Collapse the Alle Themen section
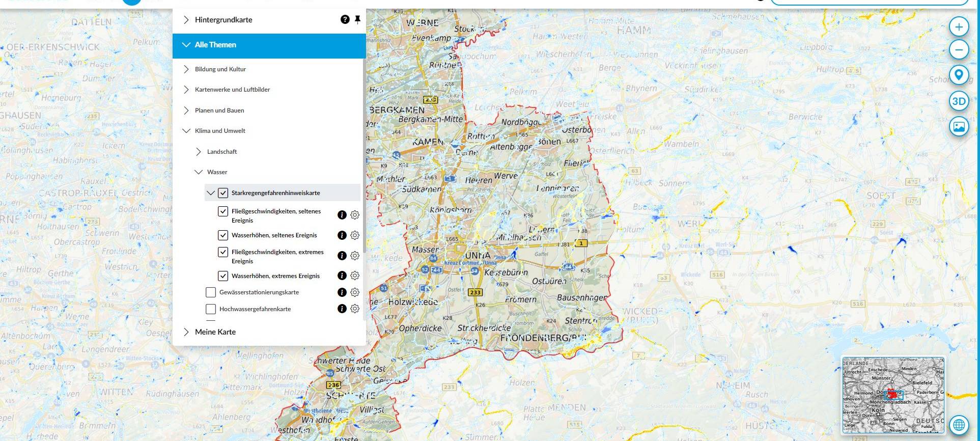 pos(186,45)
